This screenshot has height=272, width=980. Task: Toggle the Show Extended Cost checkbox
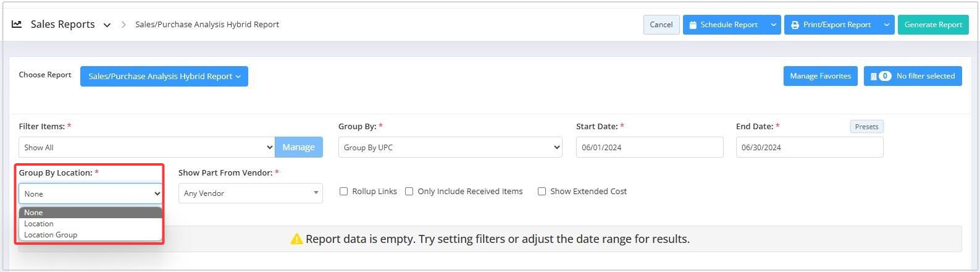(x=542, y=192)
